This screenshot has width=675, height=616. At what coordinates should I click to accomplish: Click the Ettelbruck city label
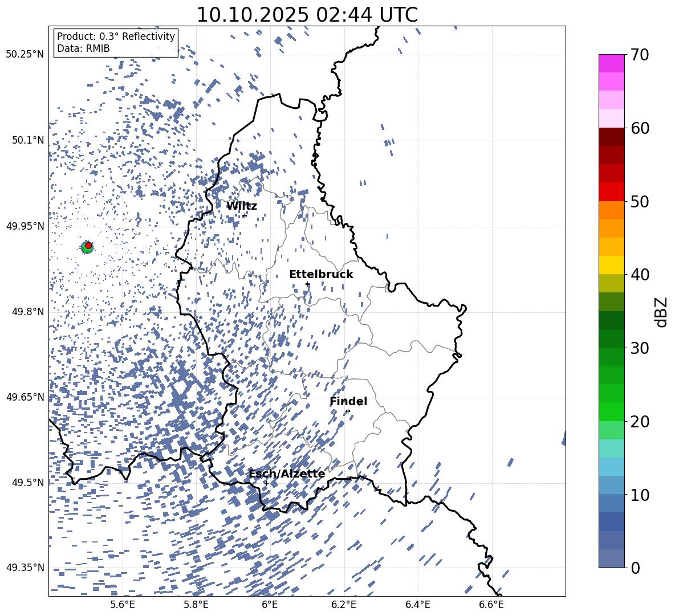pyautogui.click(x=320, y=274)
